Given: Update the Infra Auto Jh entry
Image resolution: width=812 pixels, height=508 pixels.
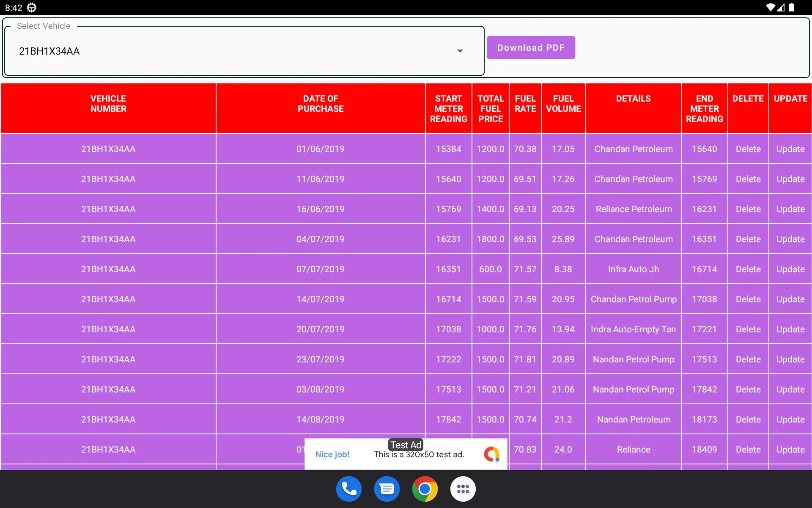Looking at the screenshot, I should pos(790,269).
